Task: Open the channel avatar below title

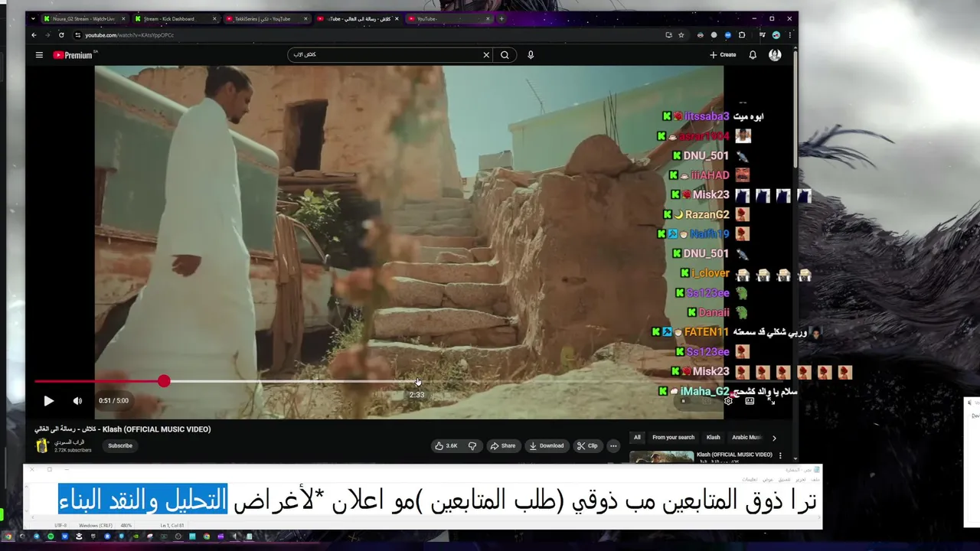Action: (x=42, y=445)
